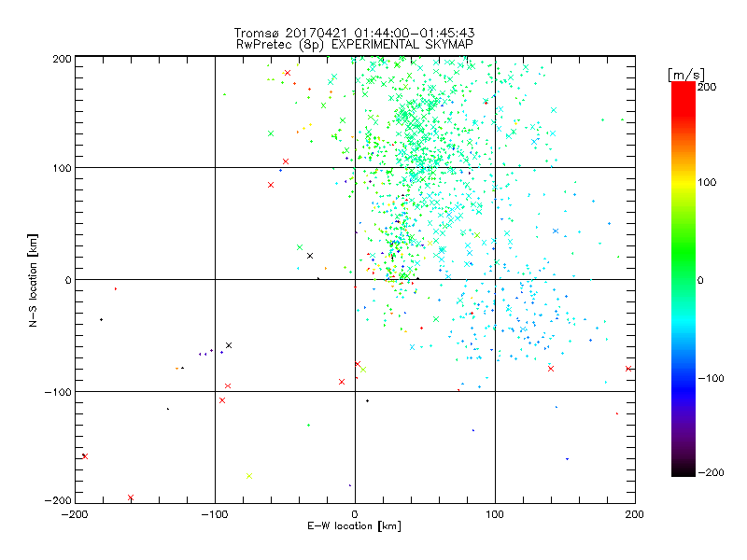Click the '-100' label on the colorbar
The width and height of the screenshot is (747, 560).
(x=711, y=378)
